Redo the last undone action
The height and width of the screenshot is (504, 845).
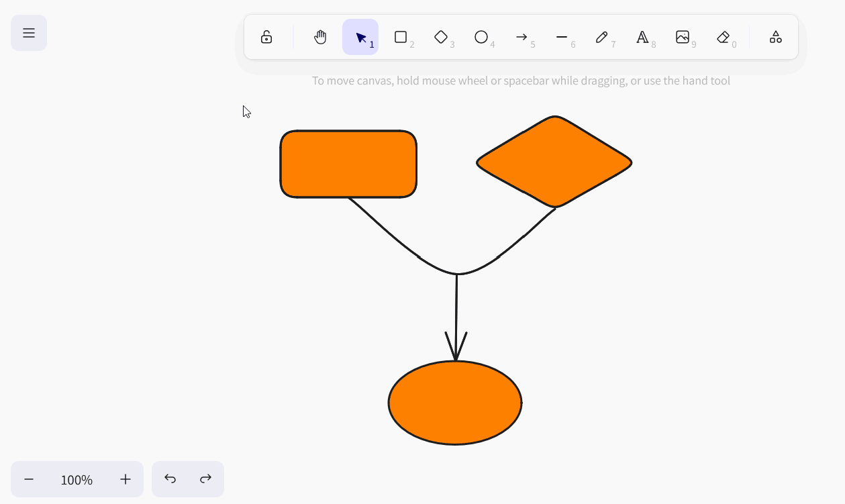pos(206,479)
